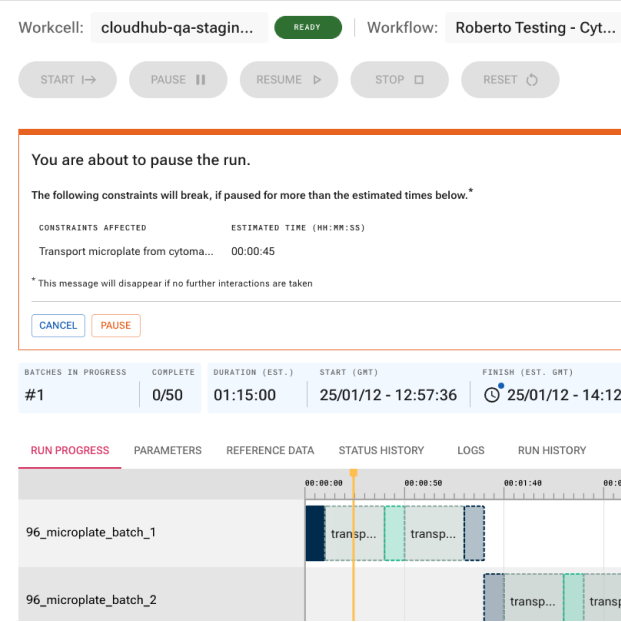Open the Workflow selection dropdown
Viewport: 621px width, 622px height.
pos(534,28)
